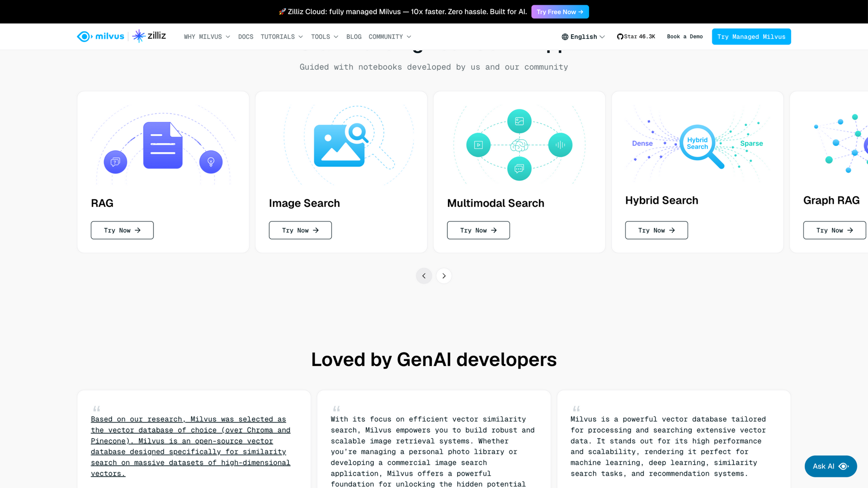
Task: Expand the Community menu
Action: [x=390, y=37]
